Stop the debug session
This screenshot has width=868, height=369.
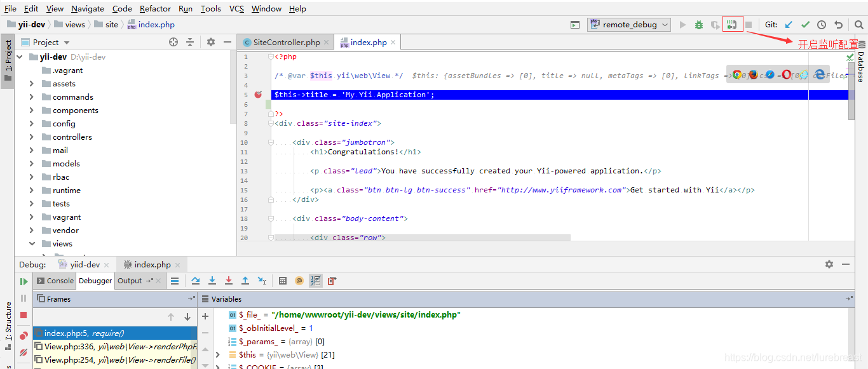click(23, 315)
